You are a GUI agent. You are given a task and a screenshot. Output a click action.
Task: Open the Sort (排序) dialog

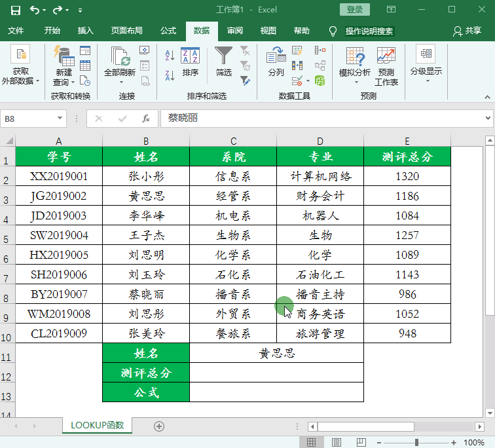coord(190,62)
